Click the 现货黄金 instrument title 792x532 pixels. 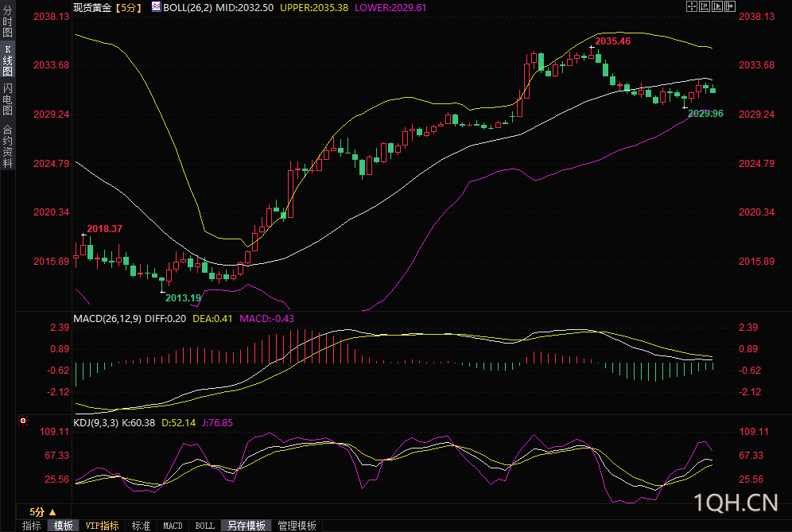point(92,8)
